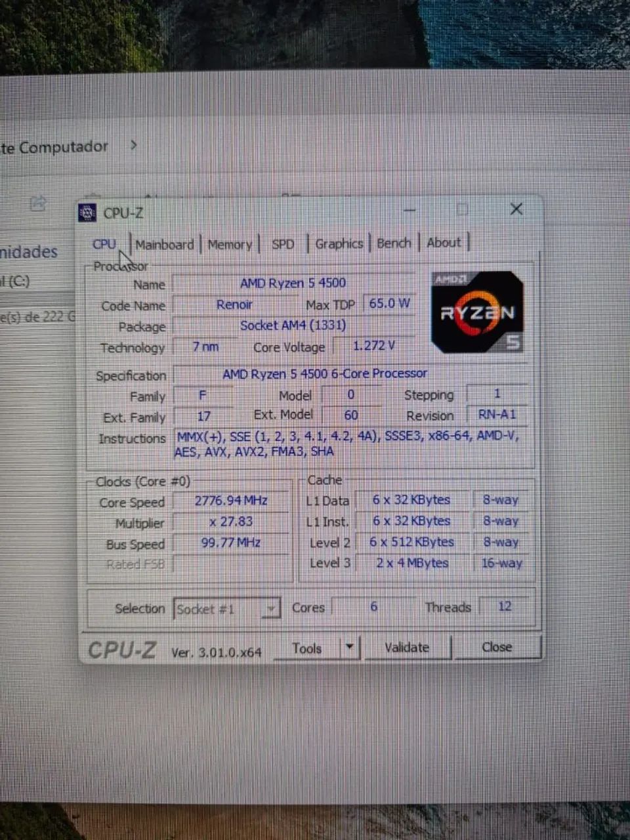This screenshot has height=840, width=630.
Task: Click the Core Voltage value 1.272 V
Action: click(373, 345)
